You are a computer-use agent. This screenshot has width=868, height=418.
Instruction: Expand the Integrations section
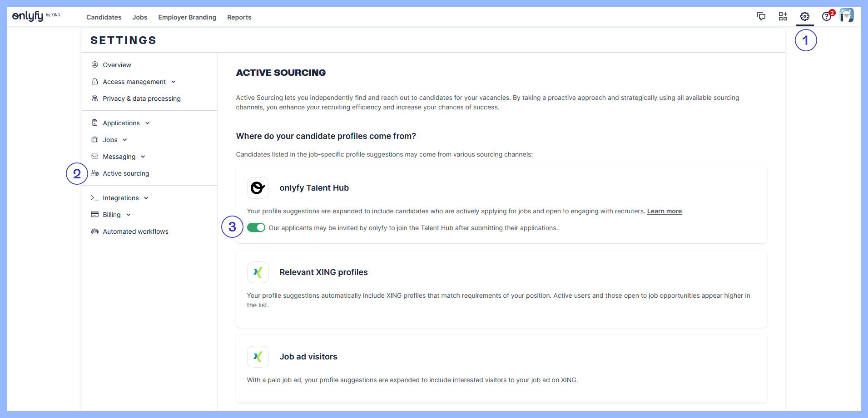tap(120, 197)
